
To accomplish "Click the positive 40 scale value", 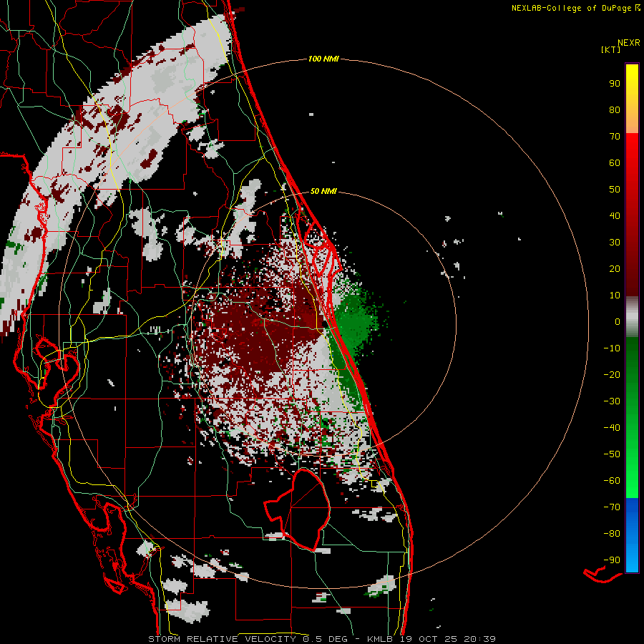I will click(x=615, y=215).
